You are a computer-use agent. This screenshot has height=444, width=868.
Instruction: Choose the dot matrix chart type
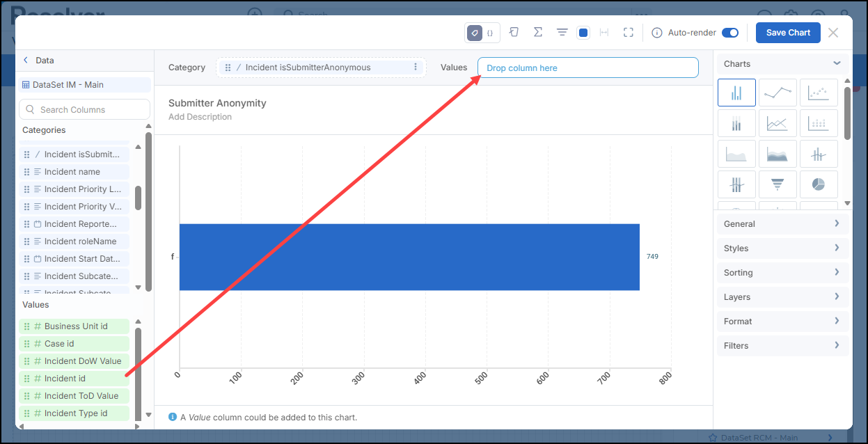pyautogui.click(x=819, y=124)
